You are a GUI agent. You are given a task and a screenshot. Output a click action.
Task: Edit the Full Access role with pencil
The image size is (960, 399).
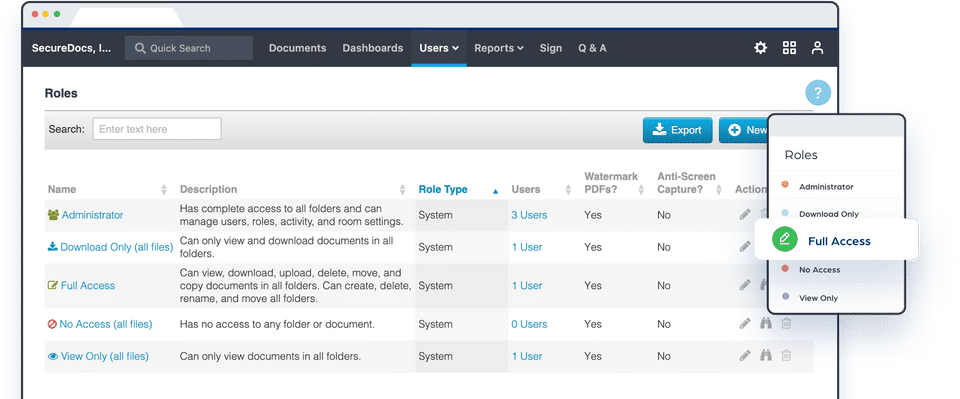click(744, 285)
